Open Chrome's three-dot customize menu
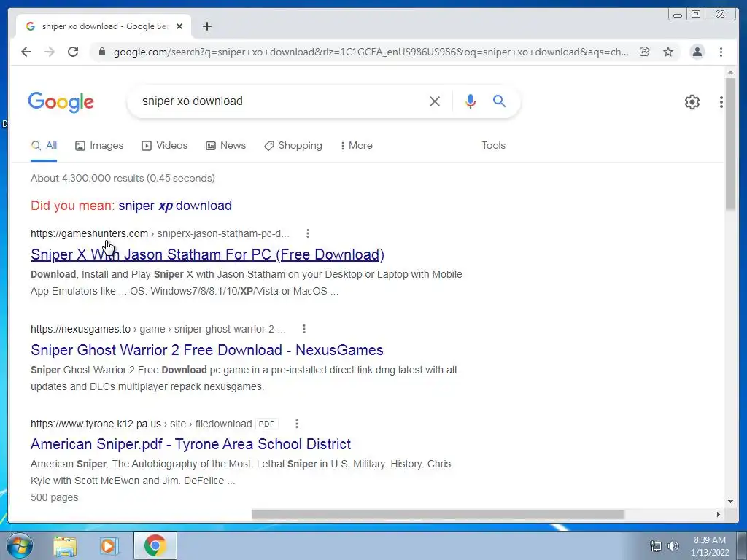The image size is (747, 560). (x=721, y=52)
